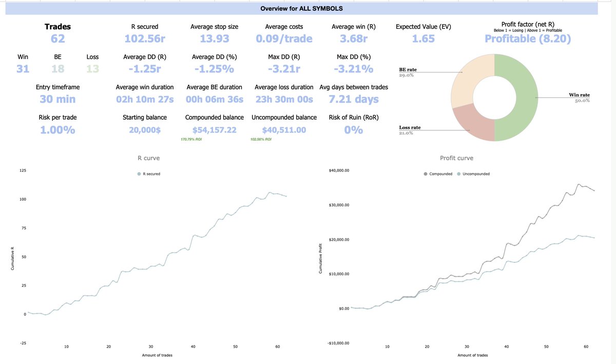The width and height of the screenshot is (616, 364).
Task: Click the 'Trades' heading label
Action: point(57,27)
